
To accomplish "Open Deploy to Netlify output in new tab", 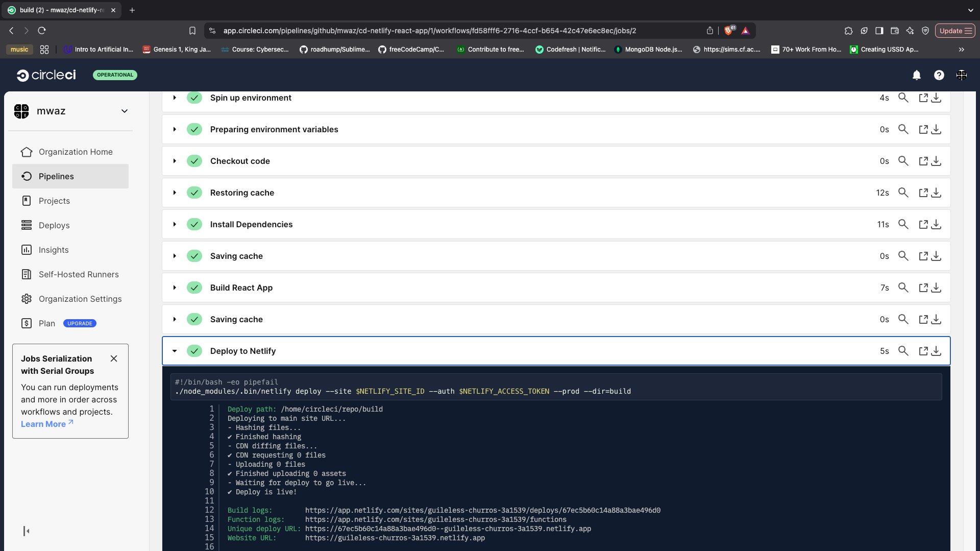I will point(923,351).
